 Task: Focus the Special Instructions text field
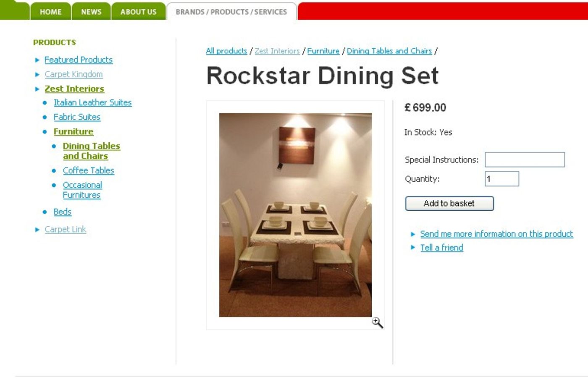tap(525, 160)
